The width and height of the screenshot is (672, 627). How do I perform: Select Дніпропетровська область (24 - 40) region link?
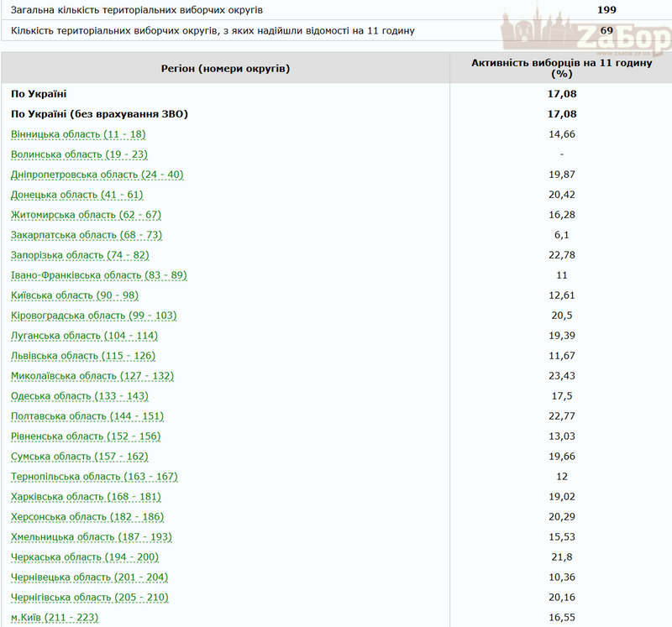click(97, 175)
